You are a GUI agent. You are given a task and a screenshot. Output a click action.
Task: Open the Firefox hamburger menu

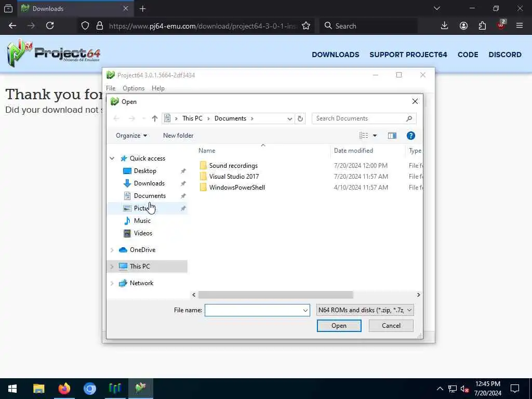[x=520, y=26]
